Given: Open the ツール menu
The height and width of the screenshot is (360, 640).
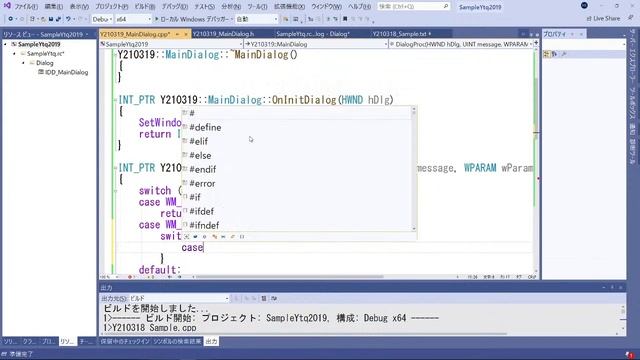Looking at the screenshot, I should pyautogui.click(x=257, y=7).
